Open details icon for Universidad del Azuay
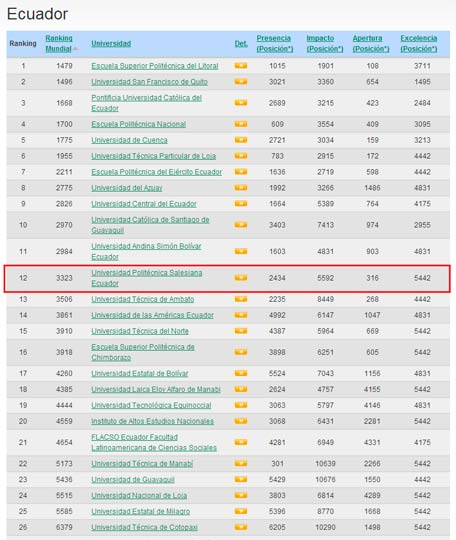456x540 pixels. coord(241,188)
